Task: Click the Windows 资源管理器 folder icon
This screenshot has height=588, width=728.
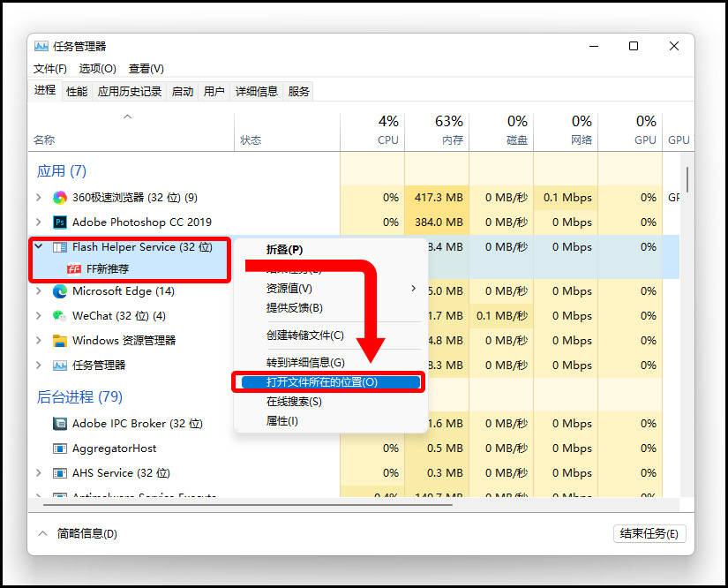Action: [x=60, y=341]
